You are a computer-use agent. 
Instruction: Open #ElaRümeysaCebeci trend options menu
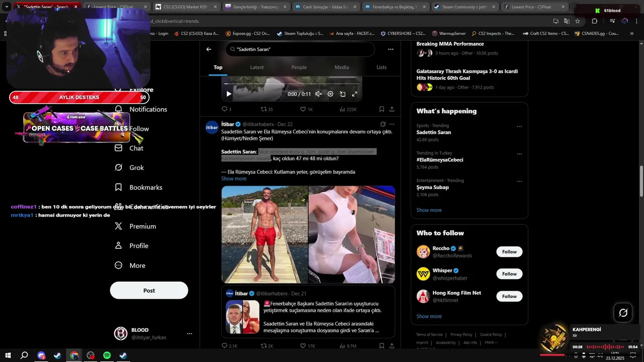click(x=519, y=154)
